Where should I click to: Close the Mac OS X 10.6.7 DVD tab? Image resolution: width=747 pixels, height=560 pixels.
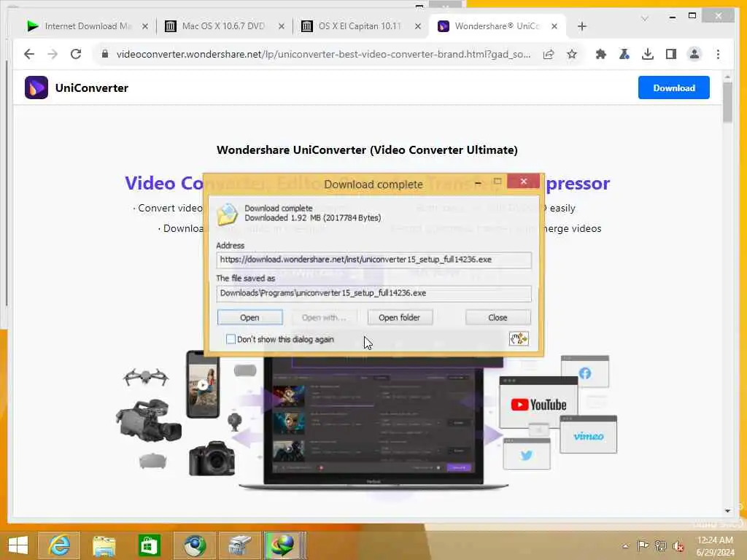pyautogui.click(x=282, y=26)
